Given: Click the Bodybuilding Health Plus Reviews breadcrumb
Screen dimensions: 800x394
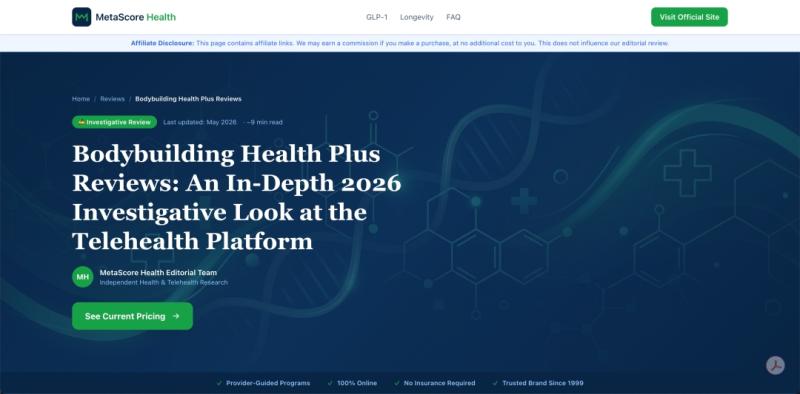Looking at the screenshot, I should tap(188, 99).
